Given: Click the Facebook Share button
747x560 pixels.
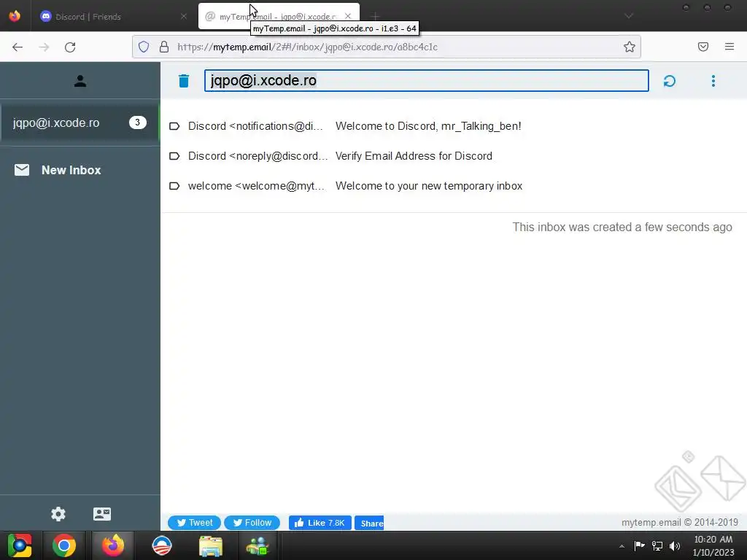Looking at the screenshot, I should [x=369, y=523].
